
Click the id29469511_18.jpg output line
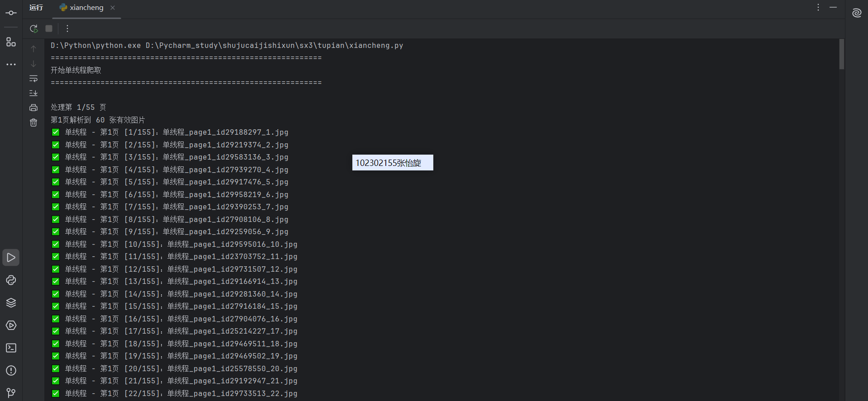[175, 344]
